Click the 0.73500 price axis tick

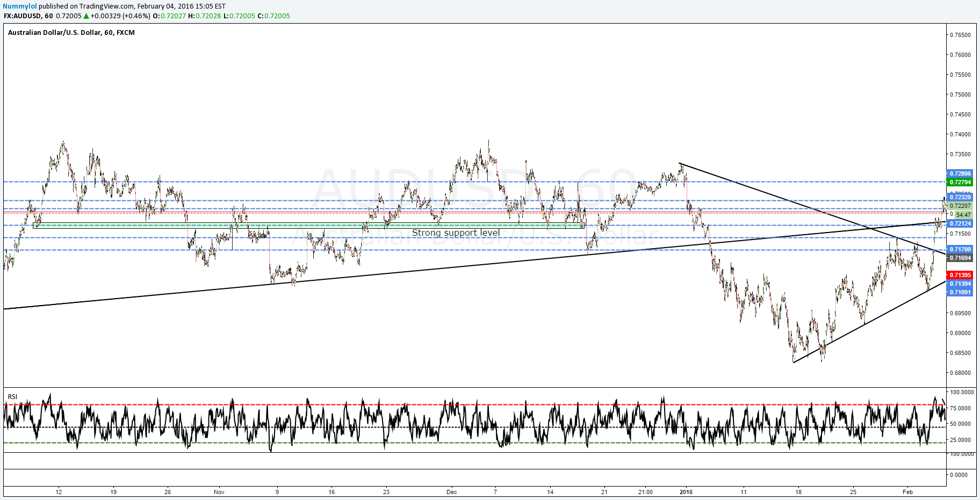960,154
